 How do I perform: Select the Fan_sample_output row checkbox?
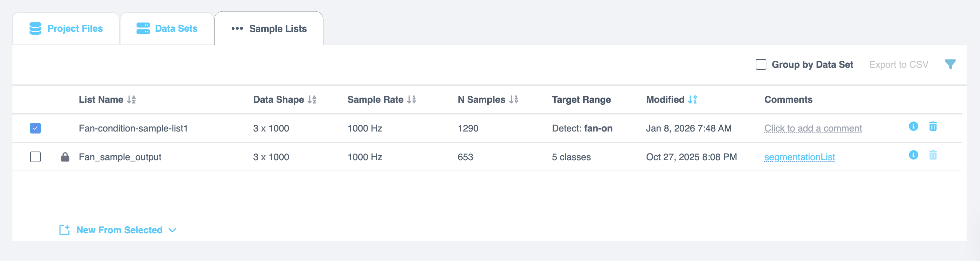35,157
